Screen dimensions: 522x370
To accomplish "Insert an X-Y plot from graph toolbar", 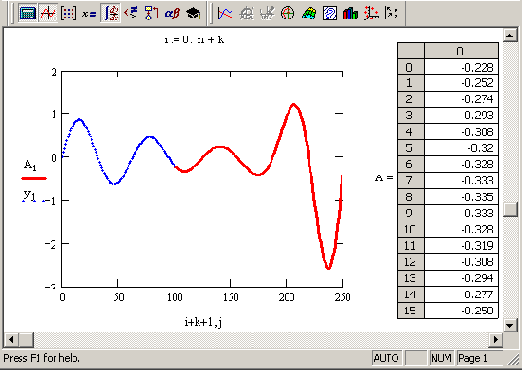I will click(x=225, y=13).
